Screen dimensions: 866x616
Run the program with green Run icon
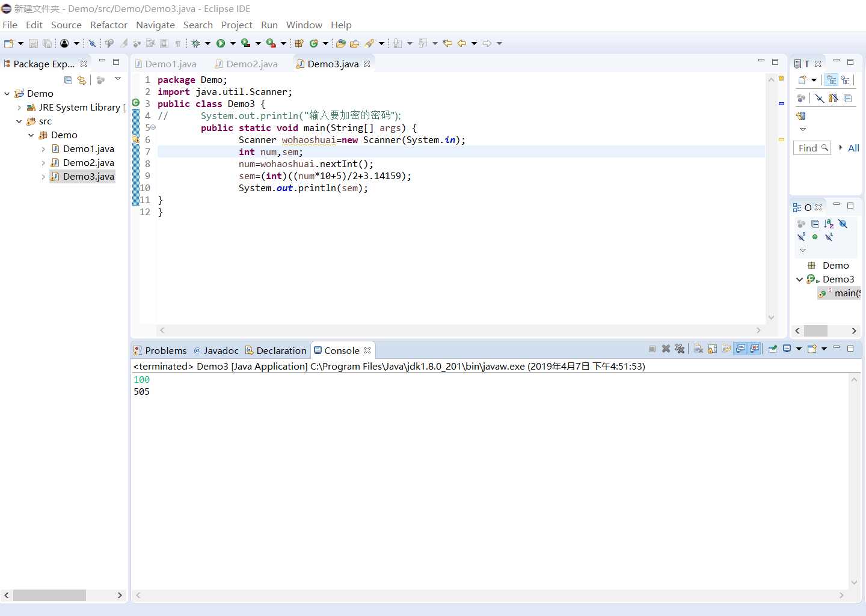coord(221,43)
